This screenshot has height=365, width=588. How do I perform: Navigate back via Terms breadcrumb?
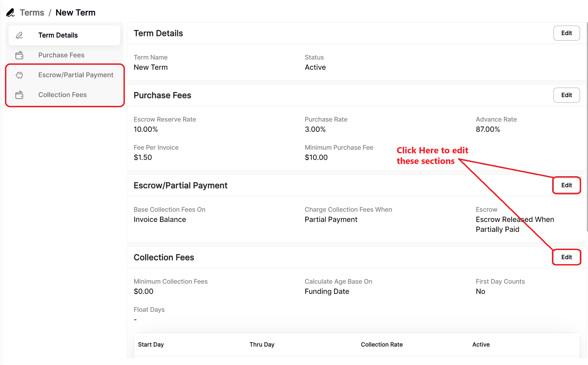pyautogui.click(x=32, y=13)
